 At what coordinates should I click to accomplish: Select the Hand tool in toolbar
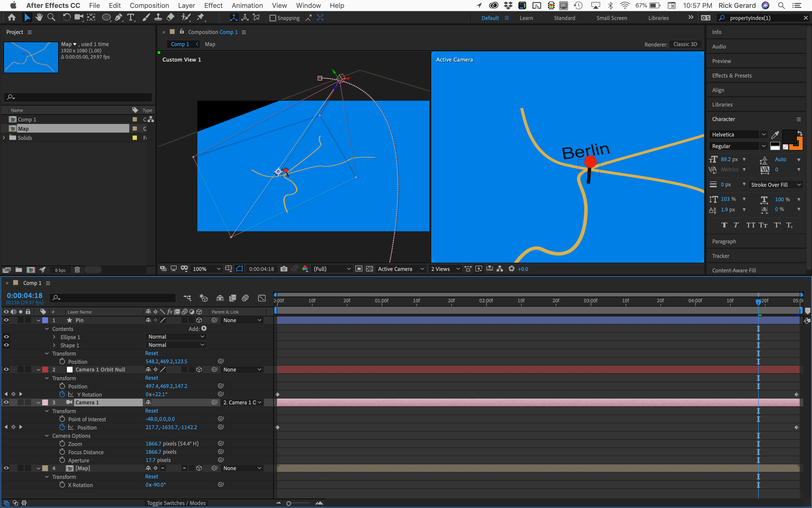[39, 18]
